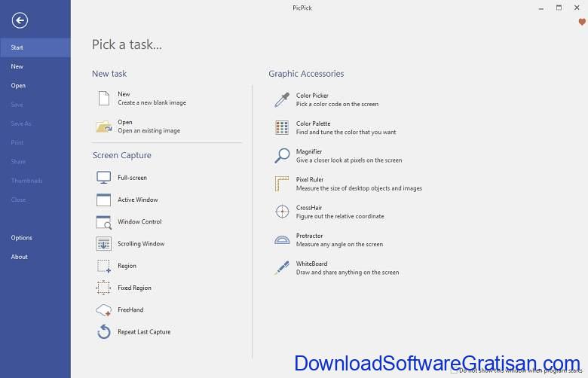Select Open in the sidebar

(x=35, y=86)
